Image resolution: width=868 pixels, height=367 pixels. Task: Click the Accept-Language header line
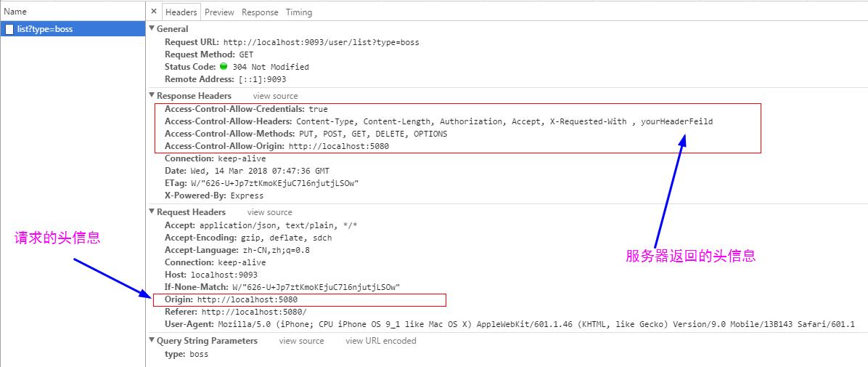pyautogui.click(x=237, y=250)
